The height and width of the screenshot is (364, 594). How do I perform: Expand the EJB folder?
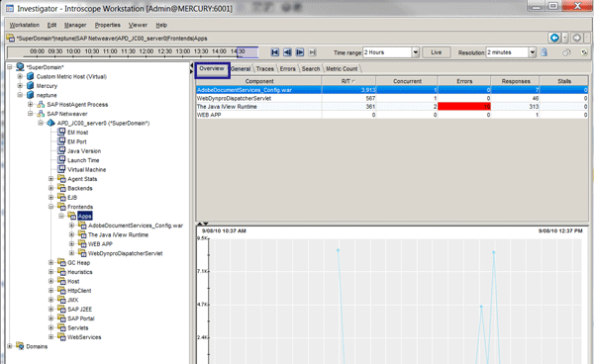pyautogui.click(x=50, y=197)
